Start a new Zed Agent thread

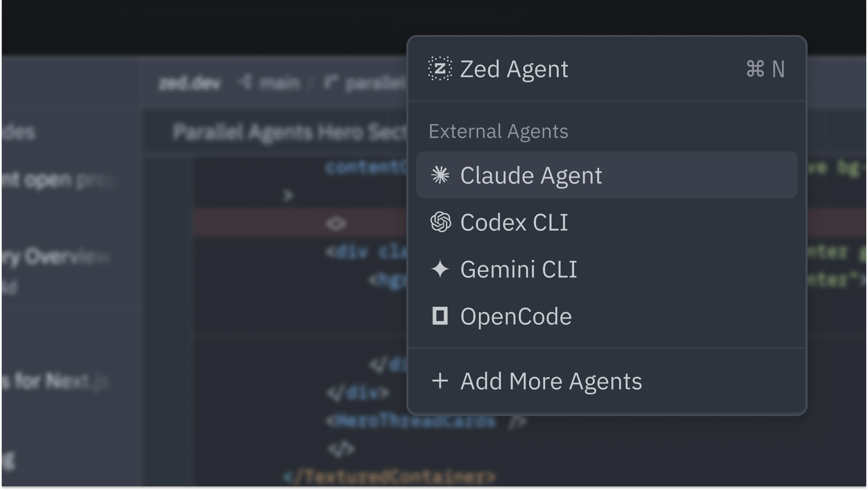[514, 69]
